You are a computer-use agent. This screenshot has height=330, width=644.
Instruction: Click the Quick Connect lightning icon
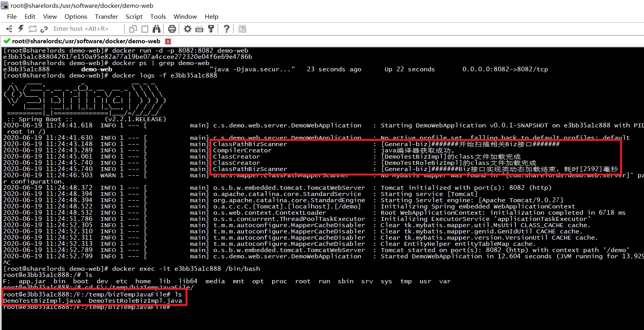(21, 29)
